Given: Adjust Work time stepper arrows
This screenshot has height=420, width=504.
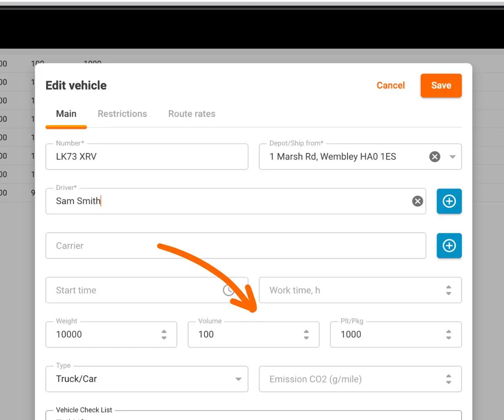Looking at the screenshot, I should pos(449,290).
